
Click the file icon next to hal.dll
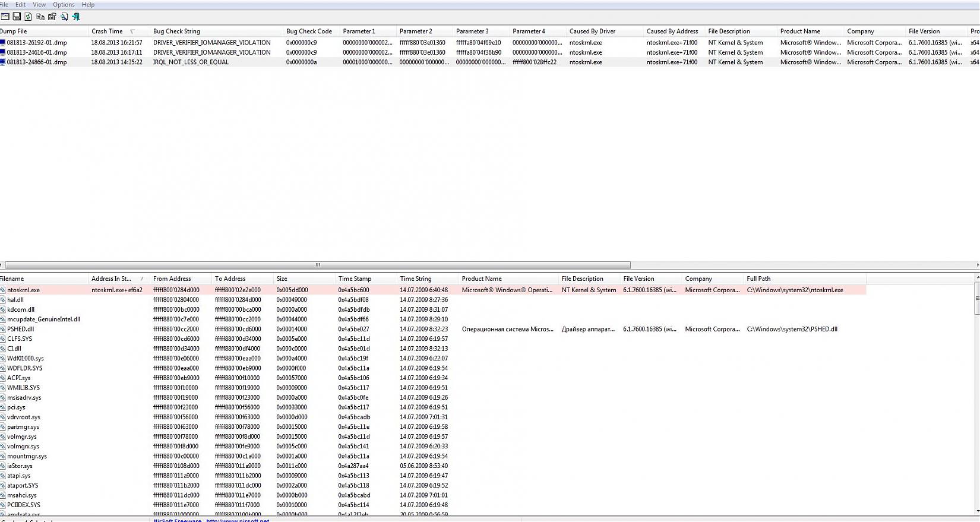coord(2,300)
